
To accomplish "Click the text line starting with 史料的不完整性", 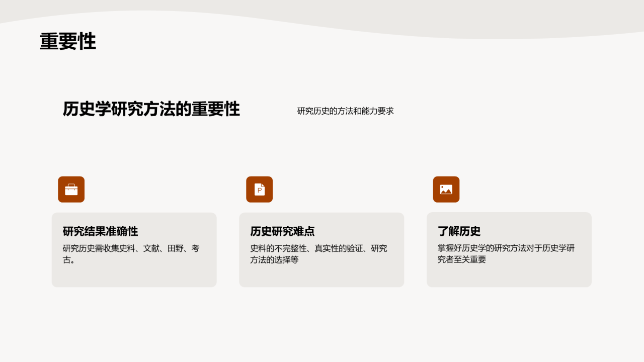I will click(318, 248).
